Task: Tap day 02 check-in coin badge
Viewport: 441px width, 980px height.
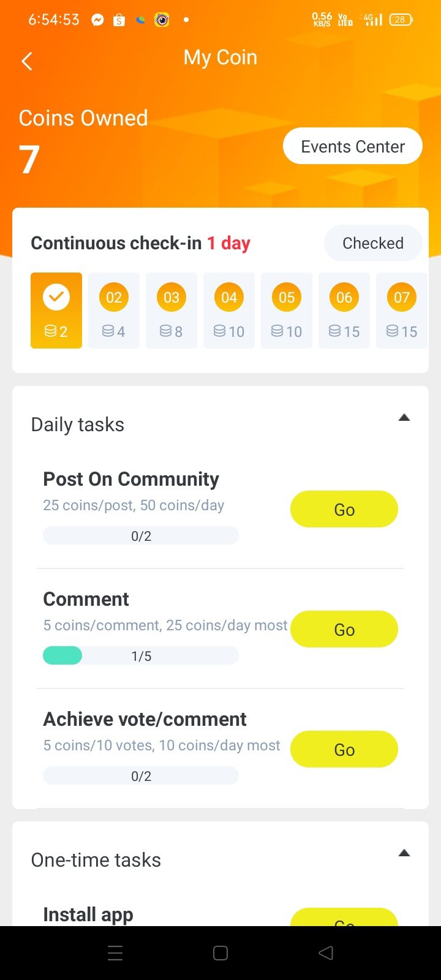Action: click(x=114, y=298)
